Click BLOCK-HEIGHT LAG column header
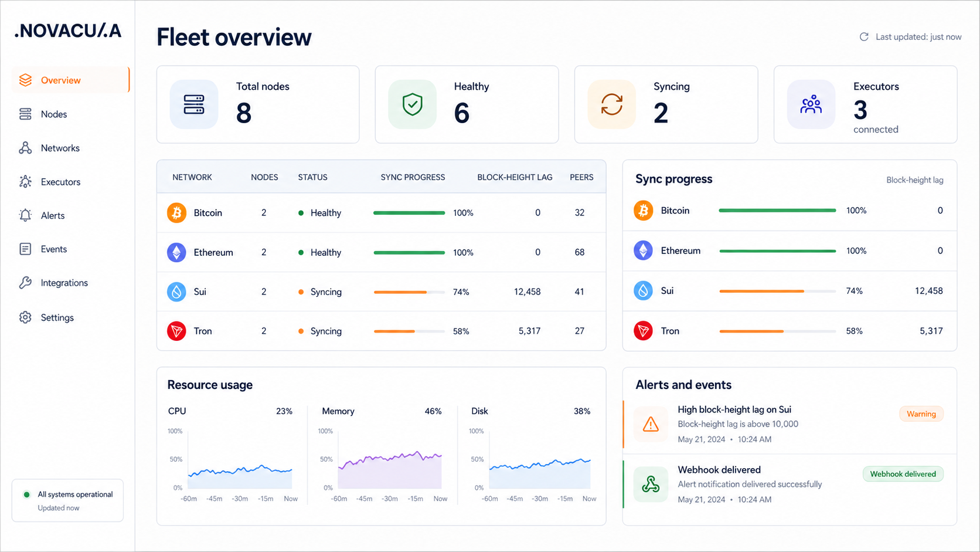980x552 pixels. (515, 177)
